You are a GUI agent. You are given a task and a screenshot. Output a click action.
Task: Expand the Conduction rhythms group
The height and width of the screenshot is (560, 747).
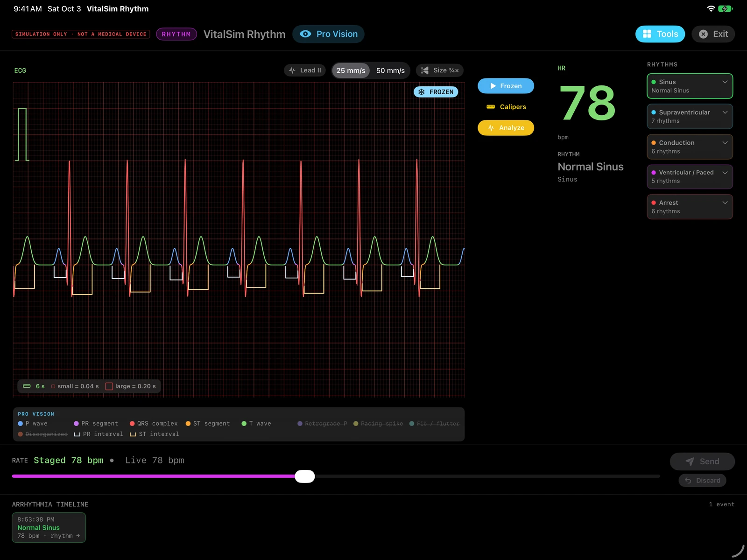(x=690, y=147)
